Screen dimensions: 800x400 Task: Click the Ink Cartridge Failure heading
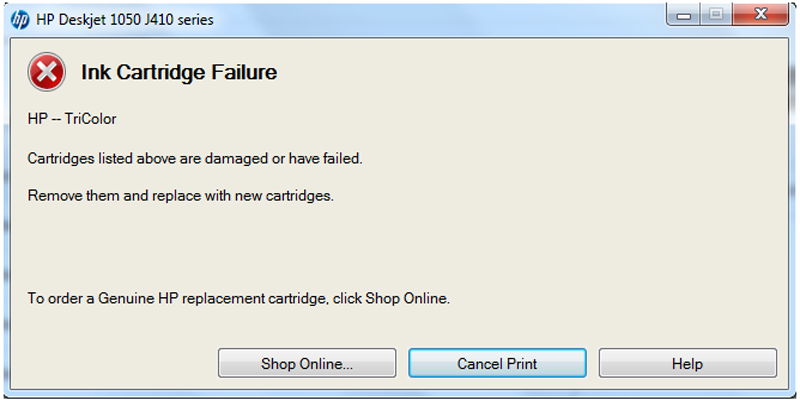point(179,72)
